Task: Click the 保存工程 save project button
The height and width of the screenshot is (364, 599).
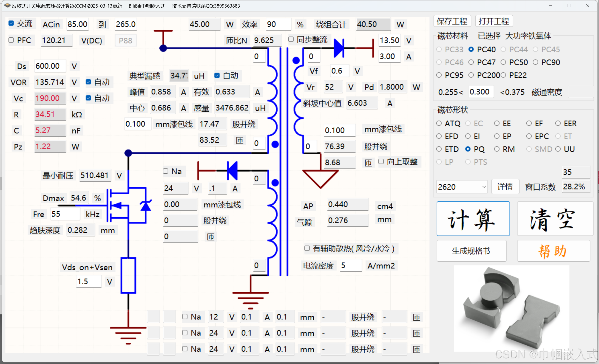Action: click(452, 21)
